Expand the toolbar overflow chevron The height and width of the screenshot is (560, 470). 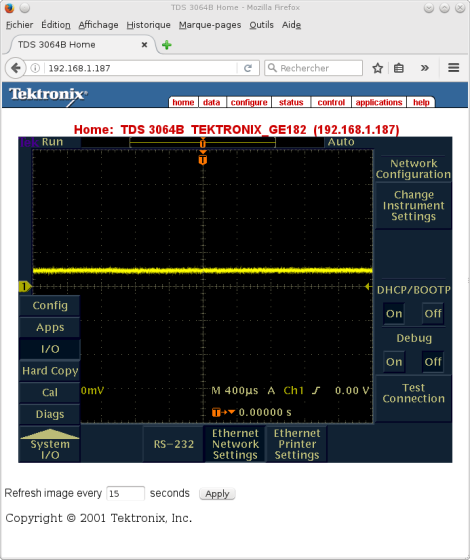(425, 68)
